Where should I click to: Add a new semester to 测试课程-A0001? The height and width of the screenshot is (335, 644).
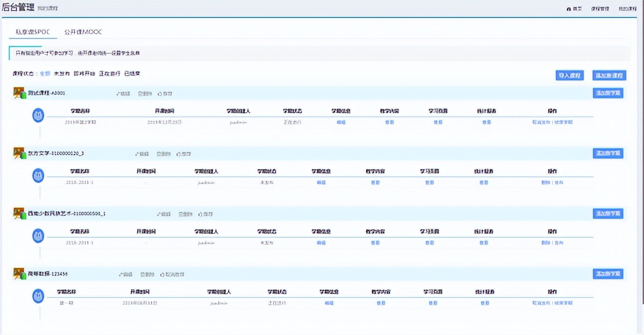pyautogui.click(x=608, y=93)
